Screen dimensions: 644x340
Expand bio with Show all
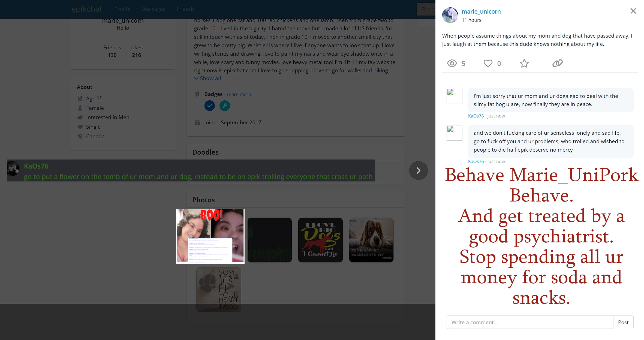[x=208, y=78]
